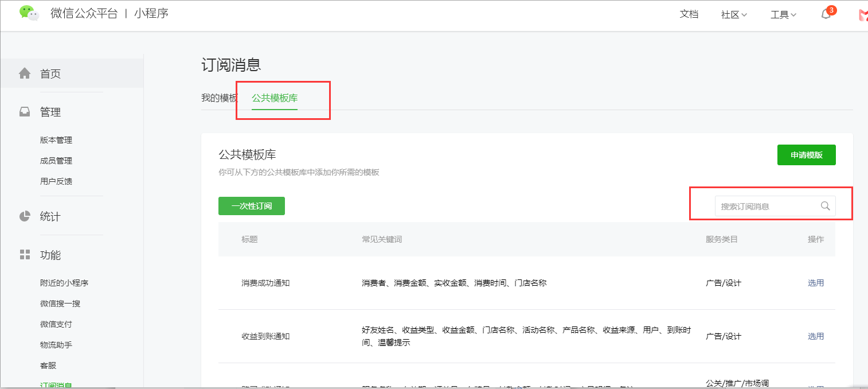Go to 版本管理 in sidebar
Image resolution: width=868 pixels, height=389 pixels.
tap(56, 140)
